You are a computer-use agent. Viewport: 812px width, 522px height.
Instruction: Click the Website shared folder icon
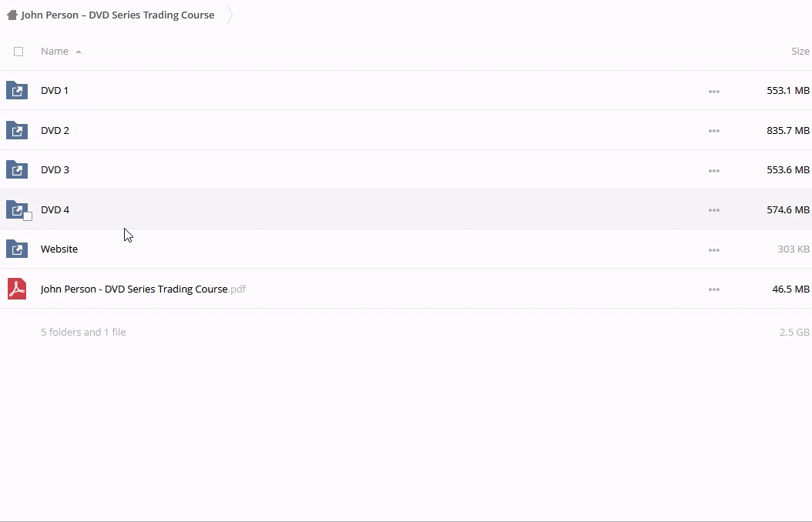coord(17,249)
